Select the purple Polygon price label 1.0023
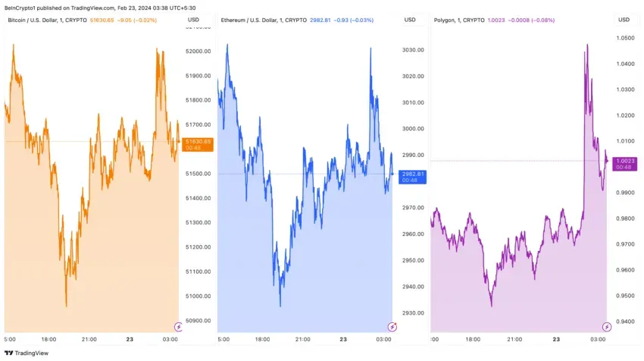Screen dimensions: 644x361 (625, 164)
